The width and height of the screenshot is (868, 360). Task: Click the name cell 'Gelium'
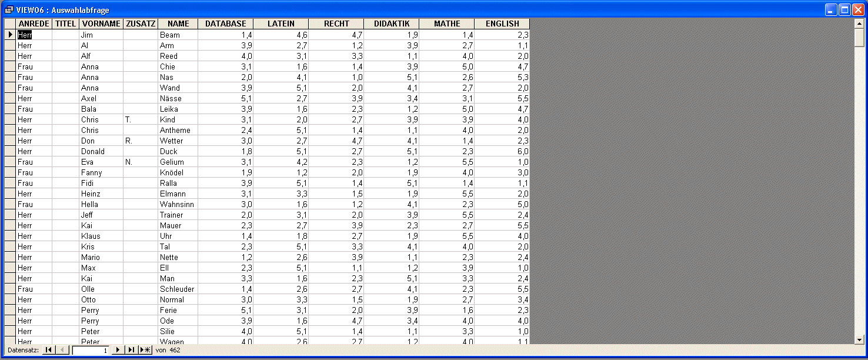(178, 162)
